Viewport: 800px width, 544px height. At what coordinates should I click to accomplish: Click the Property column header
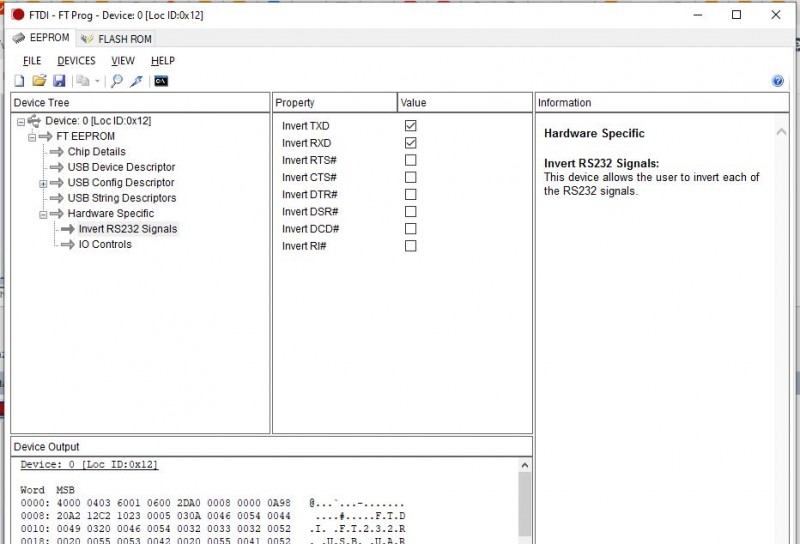[335, 103]
